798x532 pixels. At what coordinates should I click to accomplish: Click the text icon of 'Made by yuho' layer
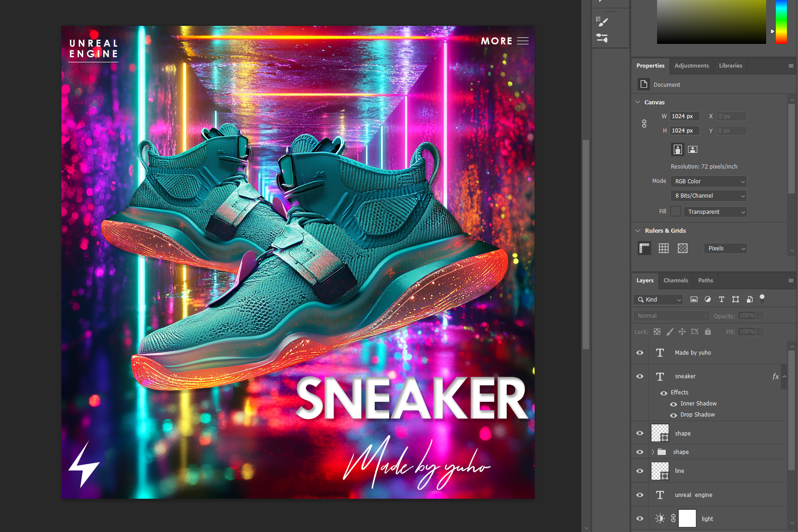tap(660, 353)
